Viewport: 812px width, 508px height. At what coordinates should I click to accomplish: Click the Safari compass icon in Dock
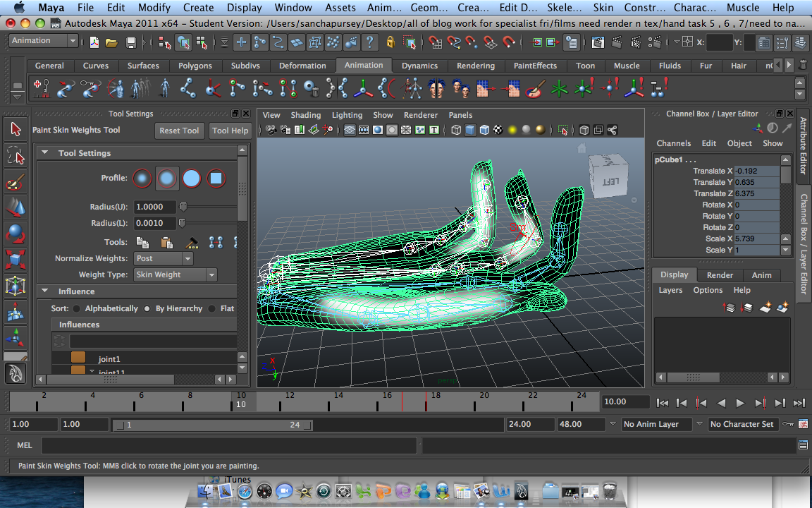[245, 491]
